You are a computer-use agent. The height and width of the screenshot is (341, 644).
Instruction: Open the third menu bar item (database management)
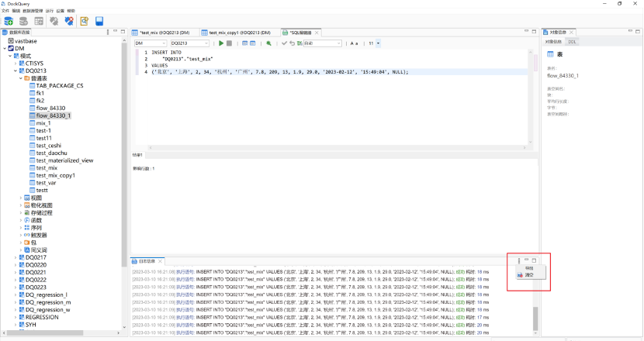(x=33, y=11)
